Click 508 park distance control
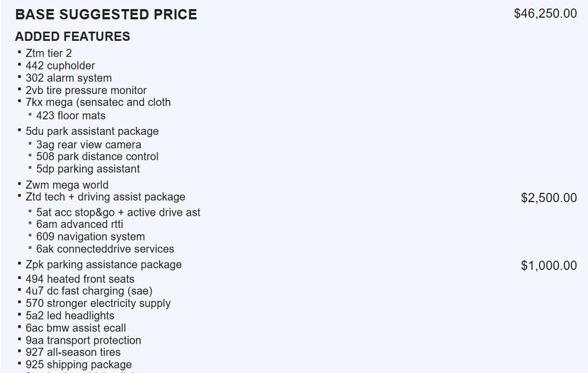The image size is (588, 373). 97,156
